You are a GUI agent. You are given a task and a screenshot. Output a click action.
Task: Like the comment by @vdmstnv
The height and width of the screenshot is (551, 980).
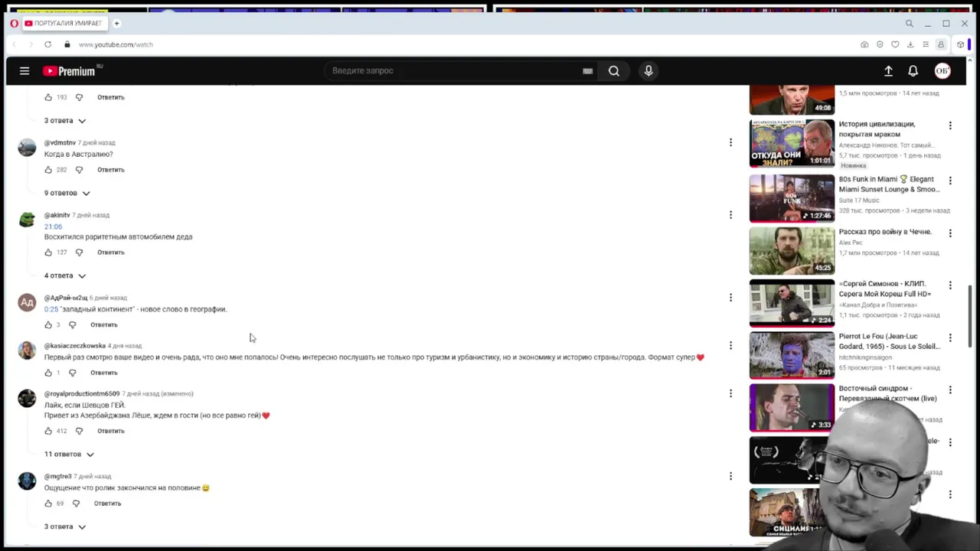coord(48,170)
